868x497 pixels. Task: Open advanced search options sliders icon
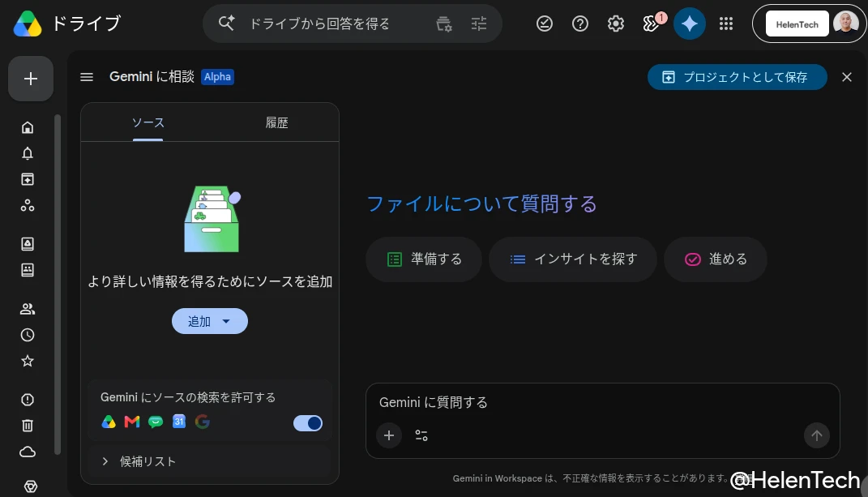tap(479, 24)
